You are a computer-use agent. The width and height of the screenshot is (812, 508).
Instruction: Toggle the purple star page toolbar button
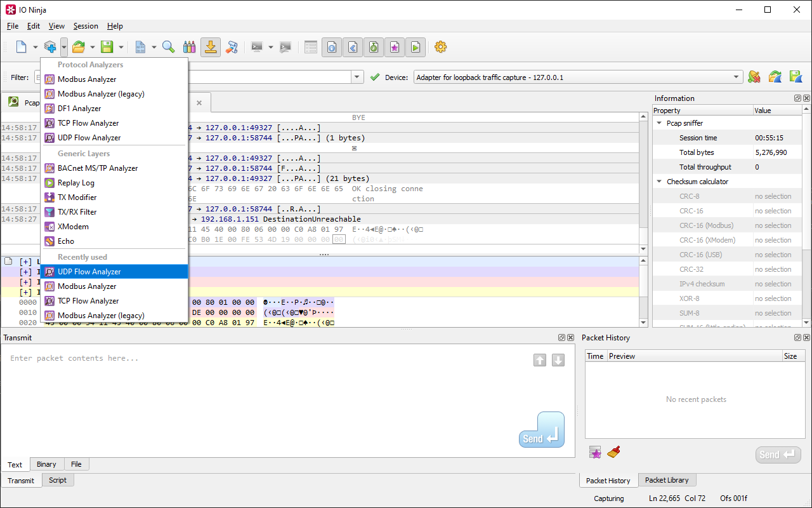(395, 47)
